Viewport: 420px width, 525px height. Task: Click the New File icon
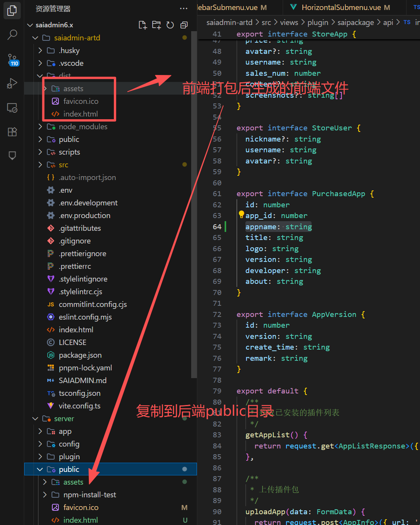[143, 25]
